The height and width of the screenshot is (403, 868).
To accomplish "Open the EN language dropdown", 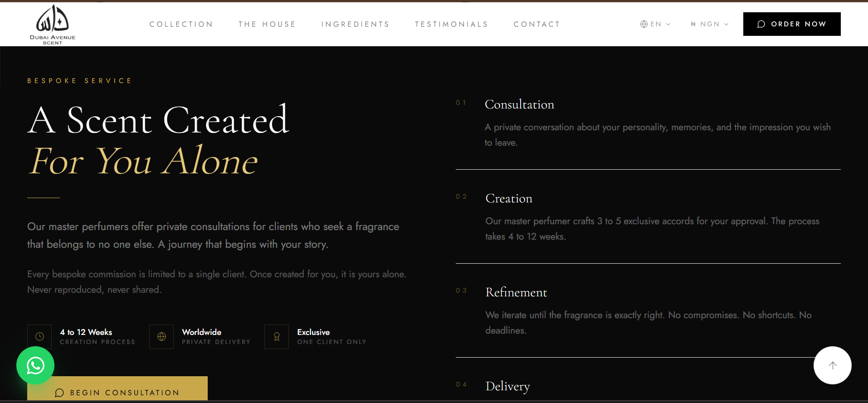I will [x=655, y=24].
